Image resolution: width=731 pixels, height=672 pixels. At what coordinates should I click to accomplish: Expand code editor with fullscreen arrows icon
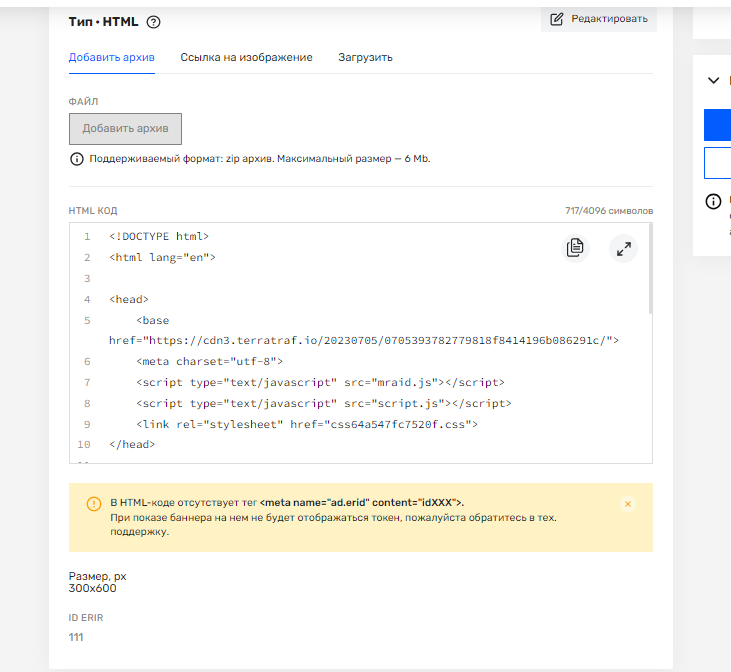pyautogui.click(x=623, y=249)
